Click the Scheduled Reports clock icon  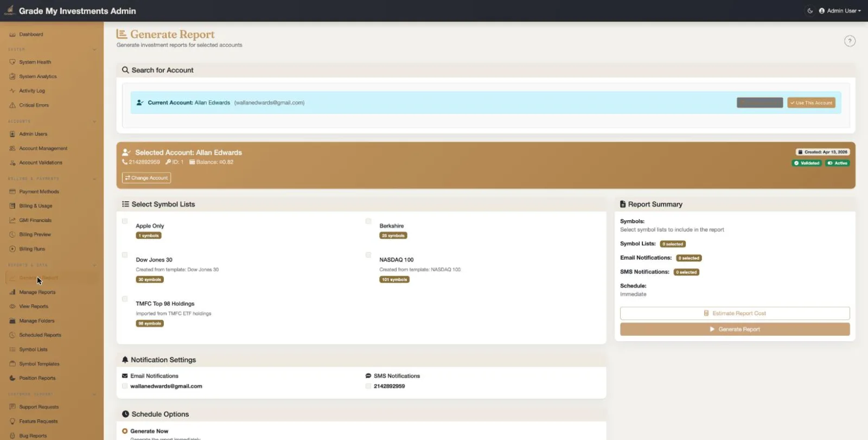coord(12,335)
